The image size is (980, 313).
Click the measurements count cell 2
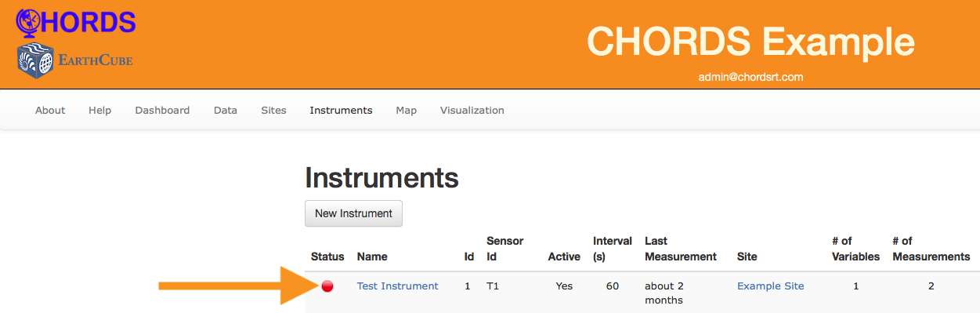[931, 286]
